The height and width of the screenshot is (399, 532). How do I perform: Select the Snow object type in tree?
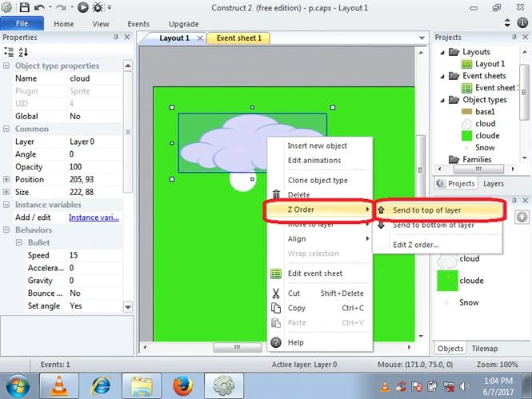[485, 147]
